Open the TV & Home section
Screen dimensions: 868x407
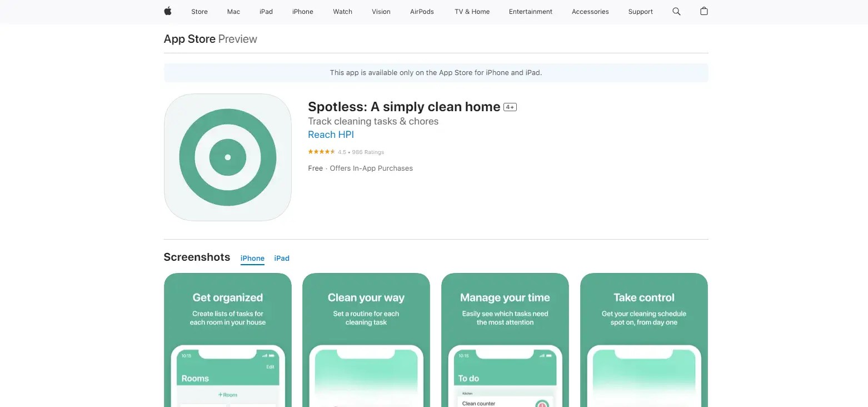[471, 11]
